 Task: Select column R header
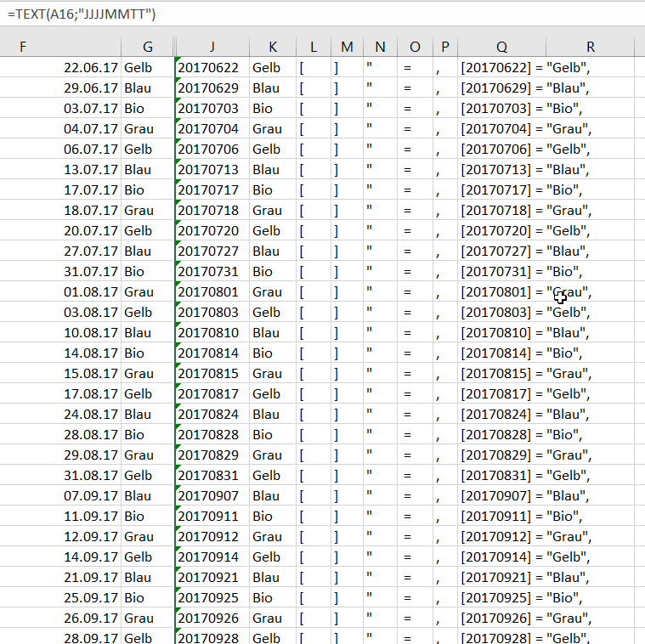coord(590,47)
